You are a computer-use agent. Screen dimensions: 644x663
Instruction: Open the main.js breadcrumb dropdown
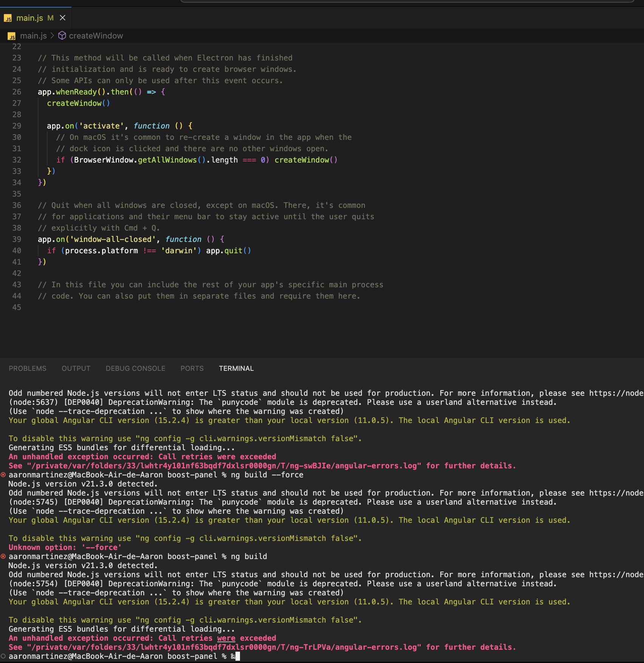click(x=33, y=36)
